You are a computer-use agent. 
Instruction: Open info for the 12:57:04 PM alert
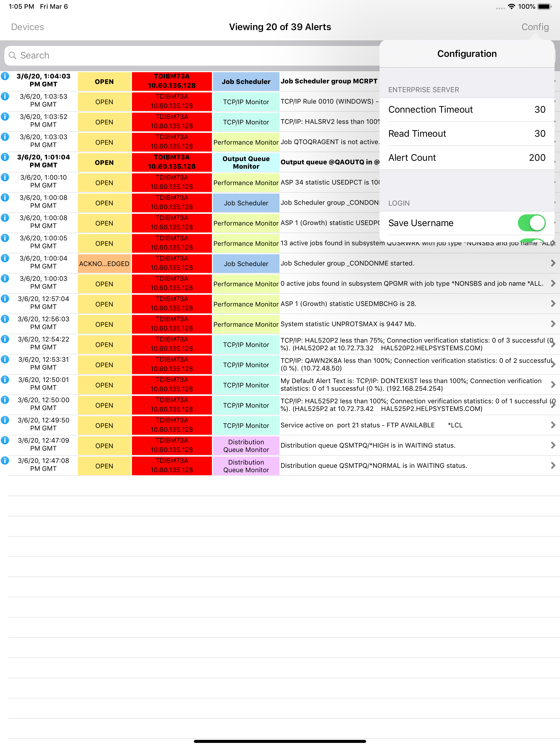click(5, 299)
